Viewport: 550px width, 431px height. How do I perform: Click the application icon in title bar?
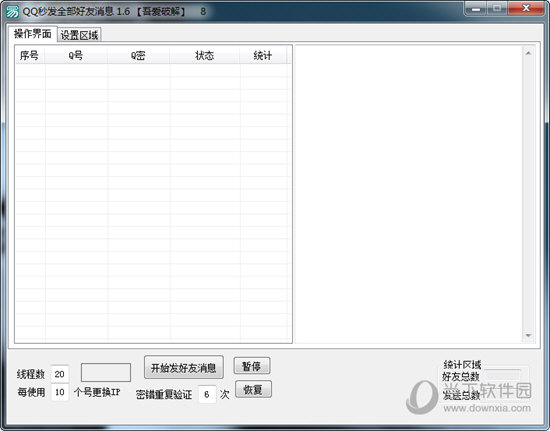point(12,12)
